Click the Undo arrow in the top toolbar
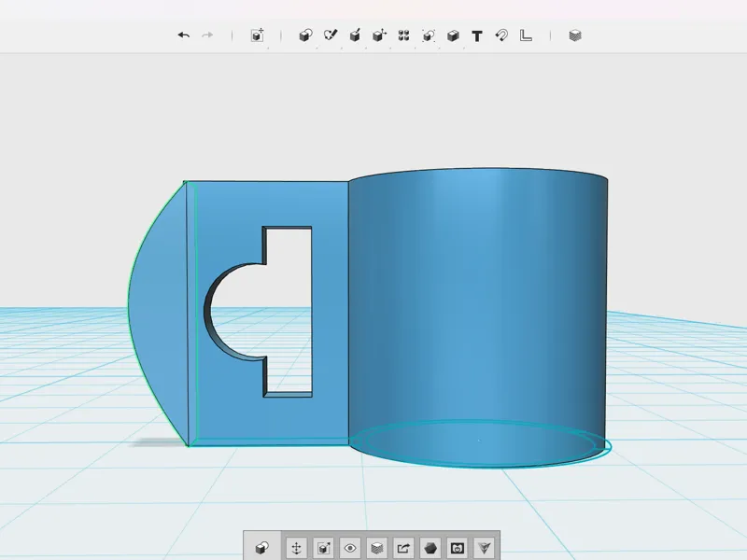This screenshot has width=747, height=560. [184, 35]
